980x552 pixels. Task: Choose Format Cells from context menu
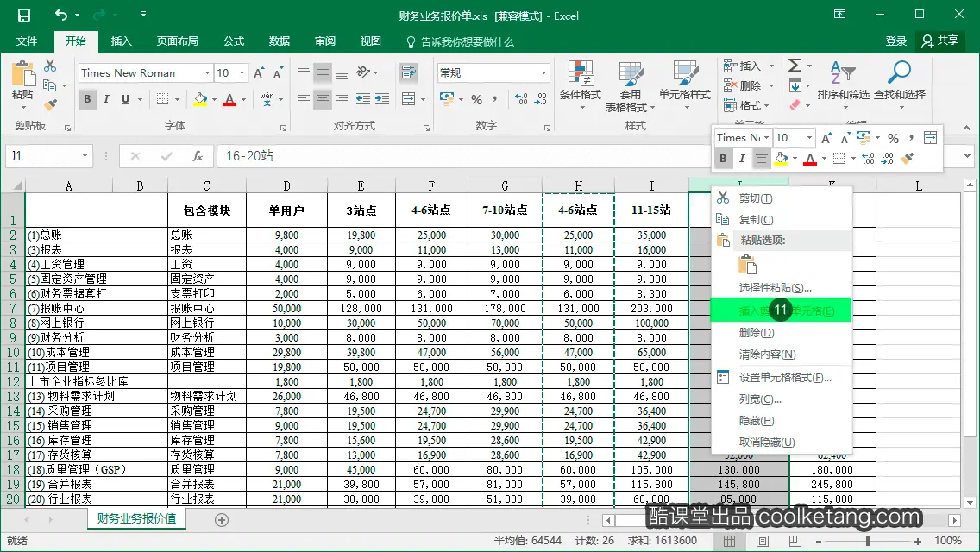coord(782,378)
